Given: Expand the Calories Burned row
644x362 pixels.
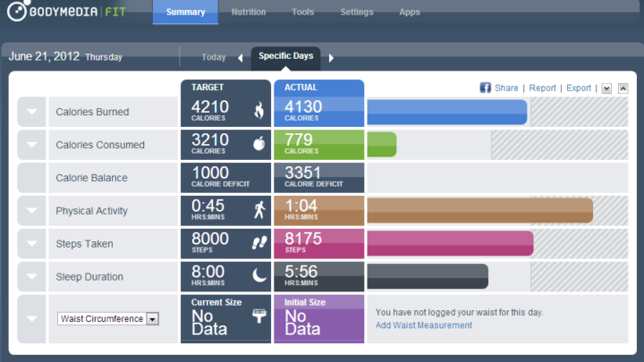Looking at the screenshot, I should pyautogui.click(x=31, y=112).
